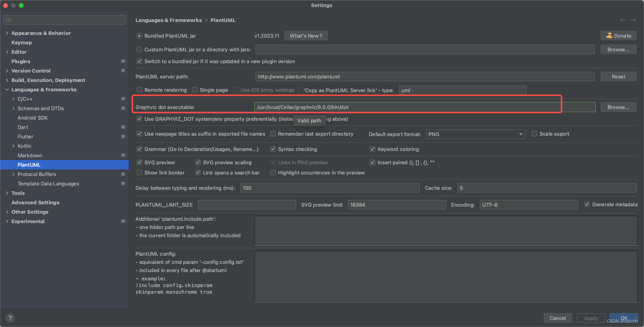Click Reset server path button
The image size is (644, 327).
[x=618, y=76]
